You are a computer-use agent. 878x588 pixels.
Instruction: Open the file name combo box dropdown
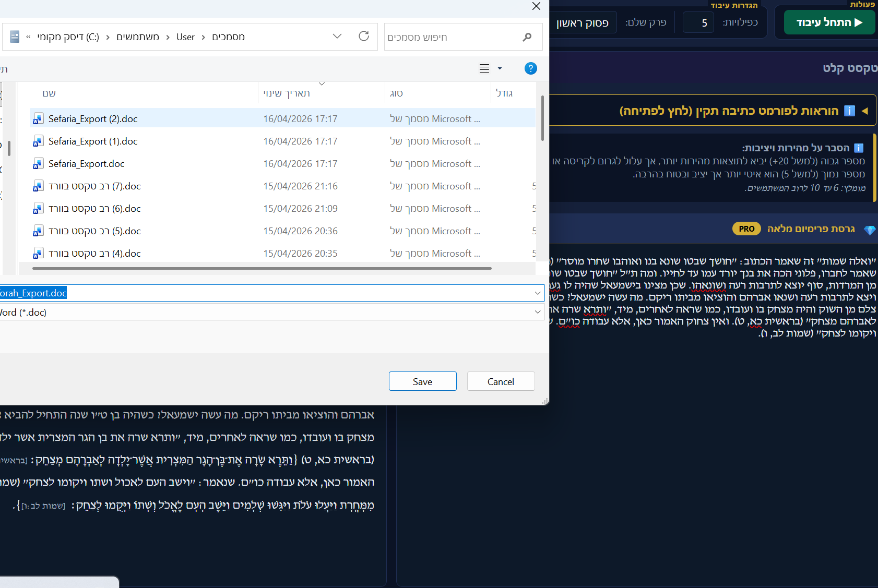point(537,293)
